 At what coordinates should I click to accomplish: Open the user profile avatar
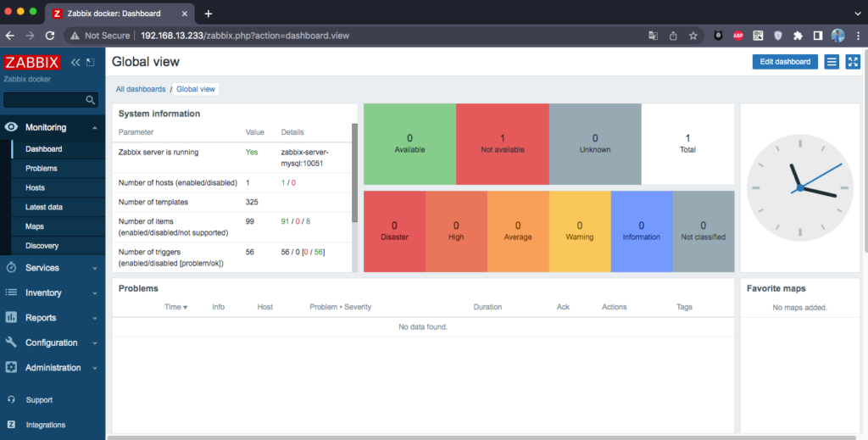tap(837, 36)
